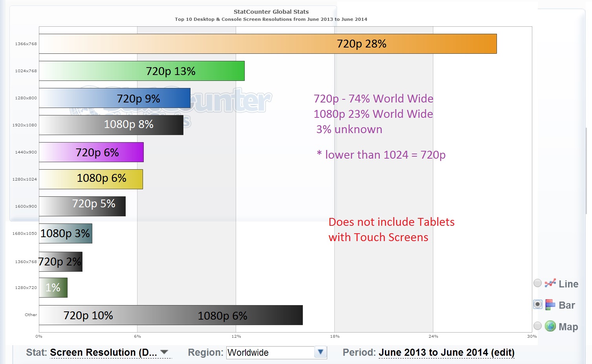Click the 1360x768 bar labeled 720p 2%

coord(61,262)
